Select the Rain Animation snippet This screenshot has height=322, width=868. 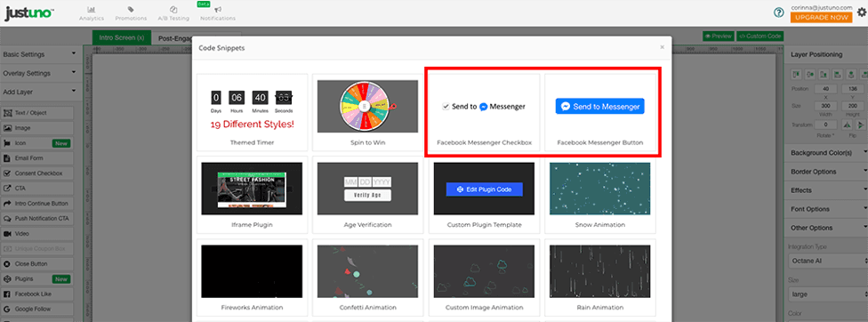(600, 278)
